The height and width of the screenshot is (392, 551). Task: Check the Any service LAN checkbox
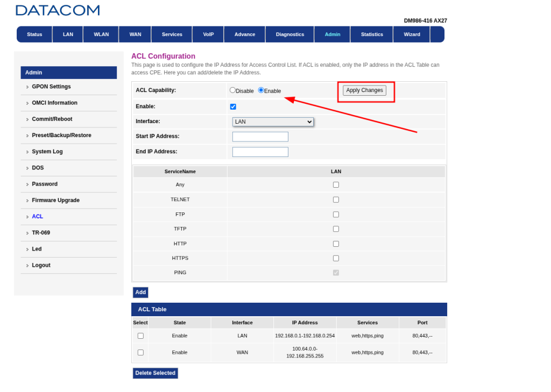click(x=336, y=185)
